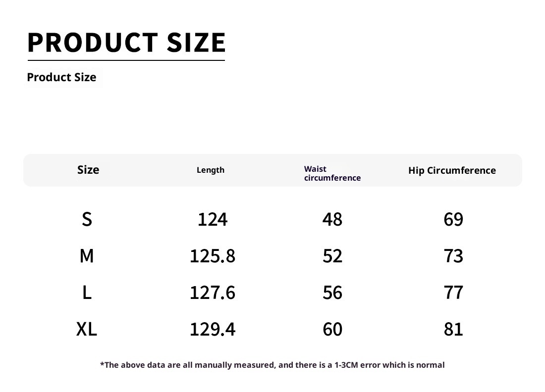Click the manual measurement error footnote
The height and width of the screenshot is (392, 545).
point(272,365)
